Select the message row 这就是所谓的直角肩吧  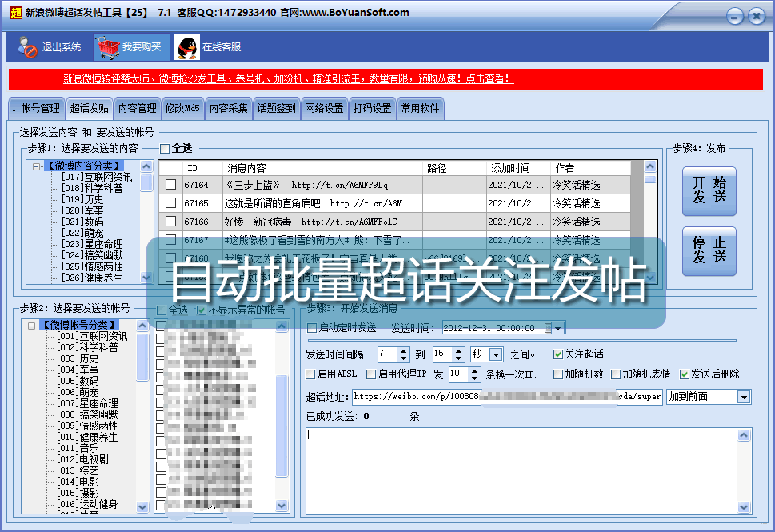394,203
